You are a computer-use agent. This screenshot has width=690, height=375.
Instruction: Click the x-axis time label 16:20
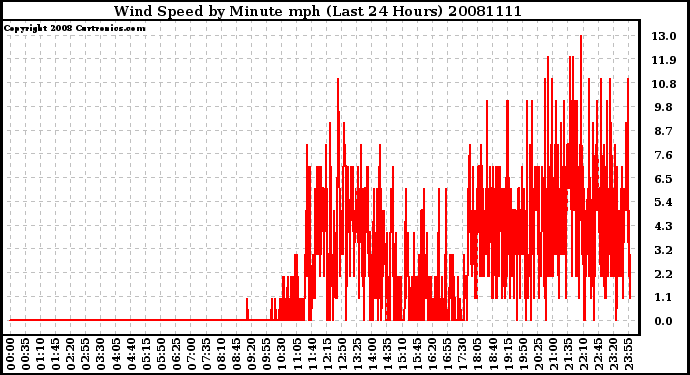point(432,354)
